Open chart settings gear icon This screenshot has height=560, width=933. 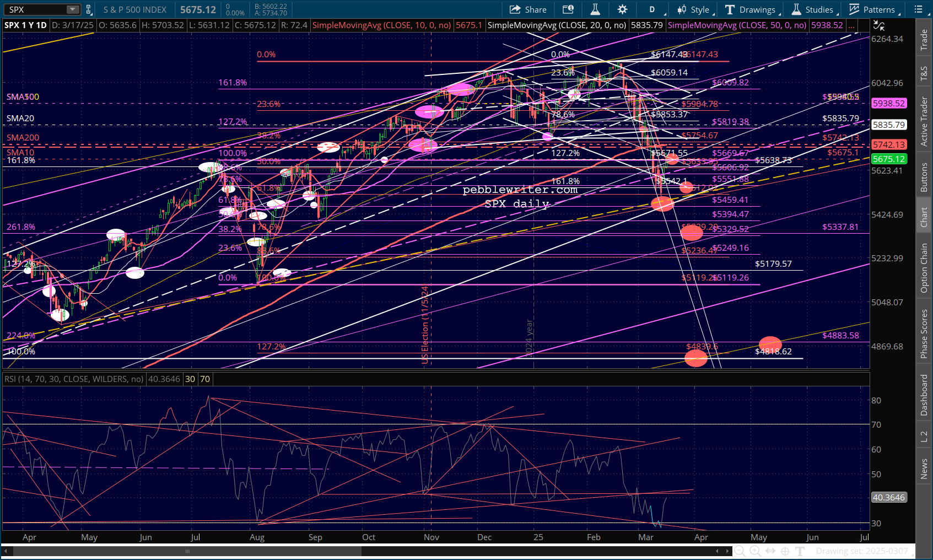pos(622,9)
